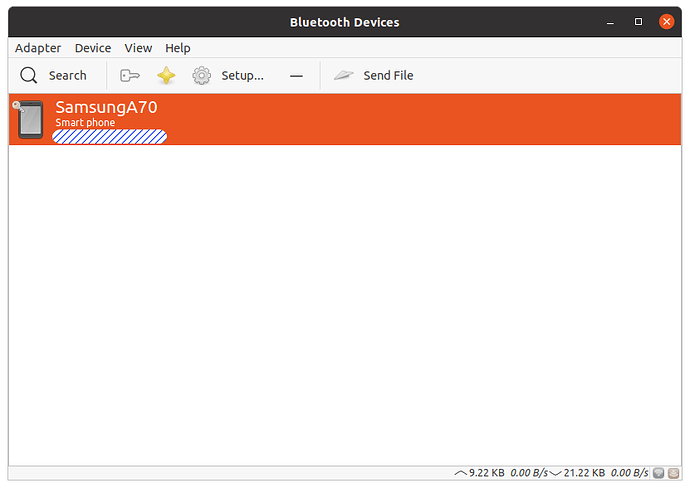Click the last status icon at bottom right
This screenshot has width=690, height=488.
tap(673, 473)
